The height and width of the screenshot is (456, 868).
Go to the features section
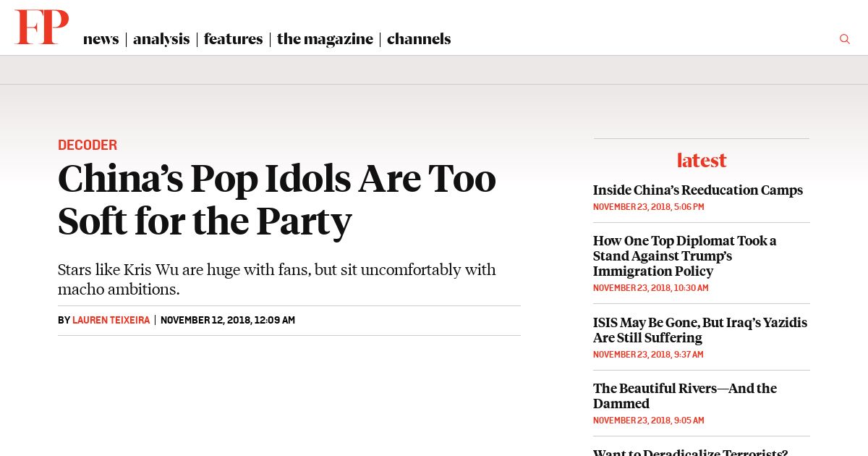tap(233, 39)
